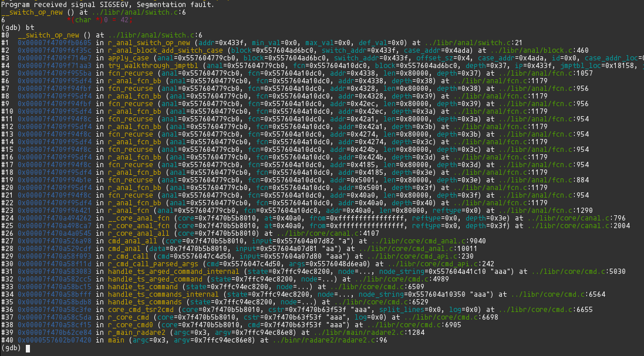Click r_main_radare2 in frame #39
The image size is (644, 356).
tap(137, 333)
